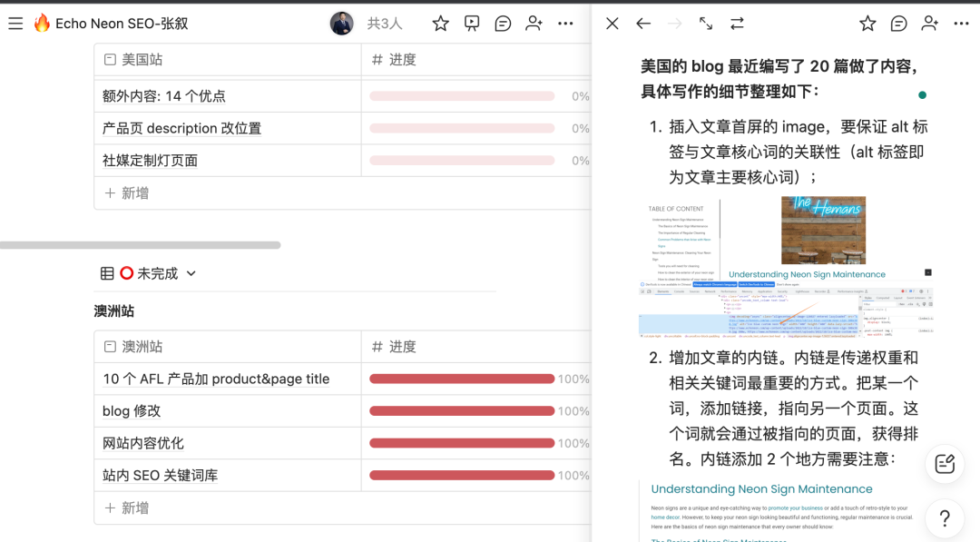Open the help question mark button

coord(945,518)
